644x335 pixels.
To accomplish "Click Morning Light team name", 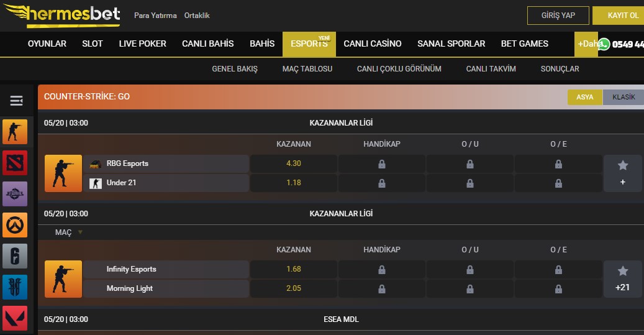I will [129, 288].
